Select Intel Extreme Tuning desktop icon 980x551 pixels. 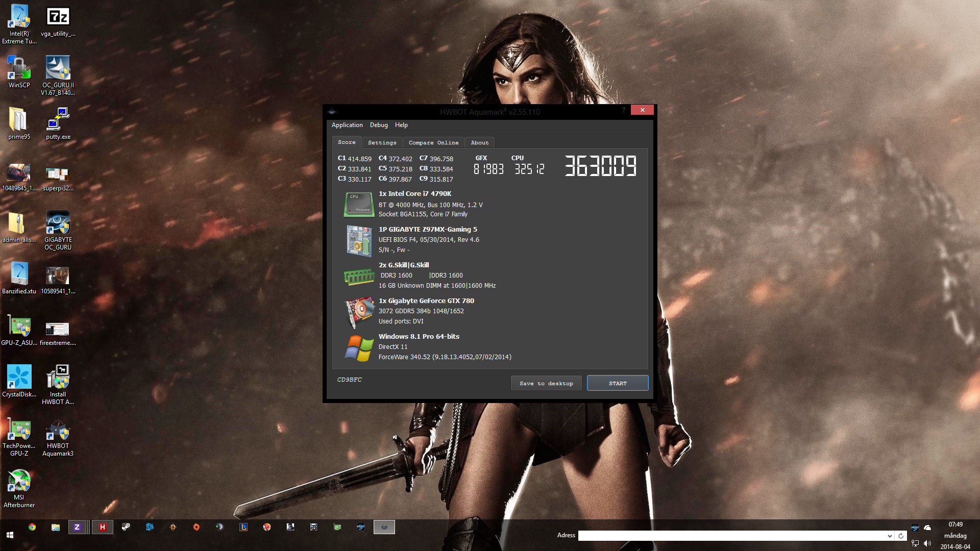[19, 24]
